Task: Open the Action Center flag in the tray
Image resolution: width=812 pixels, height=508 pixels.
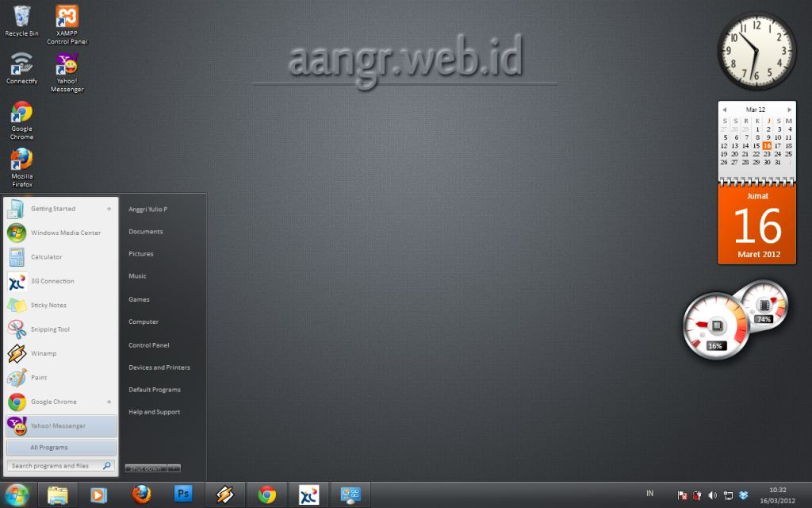Action: click(x=684, y=495)
